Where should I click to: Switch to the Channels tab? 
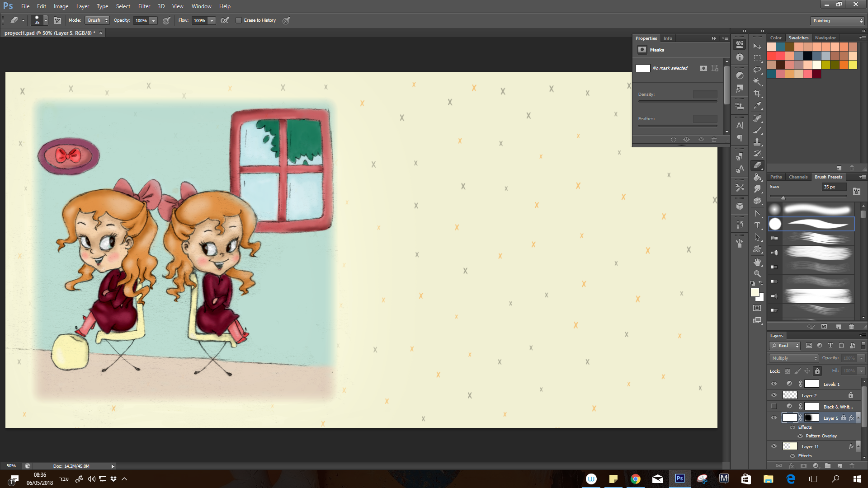(x=798, y=177)
